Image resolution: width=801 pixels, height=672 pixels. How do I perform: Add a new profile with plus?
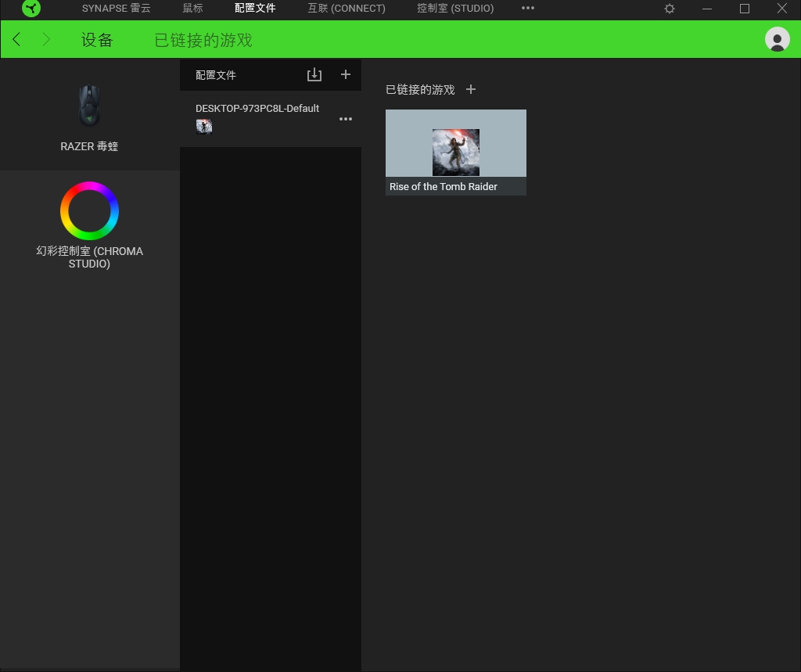click(x=346, y=75)
